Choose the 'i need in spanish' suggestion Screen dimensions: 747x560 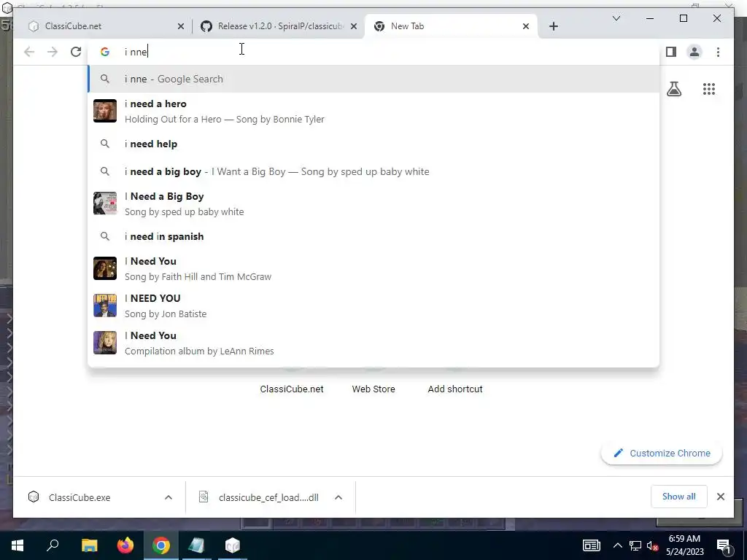click(x=373, y=237)
